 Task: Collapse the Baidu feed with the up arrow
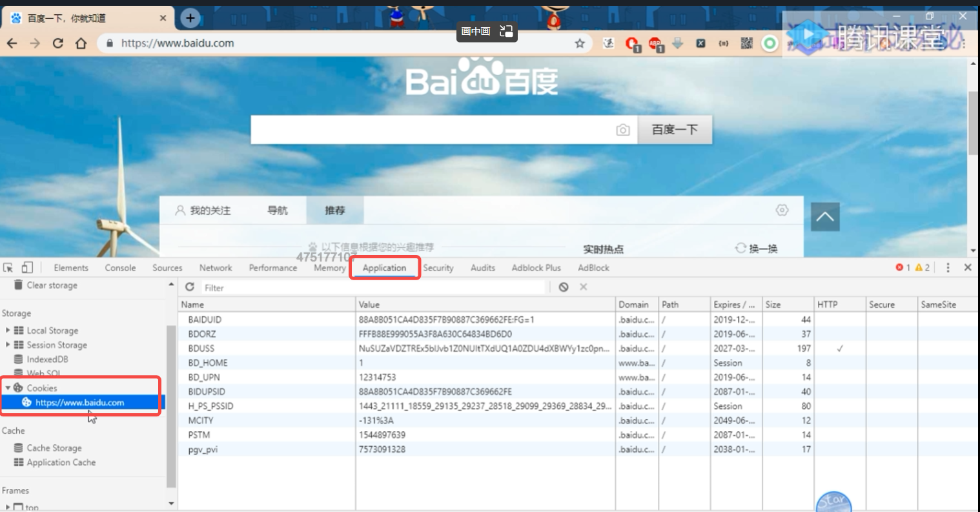tap(825, 216)
